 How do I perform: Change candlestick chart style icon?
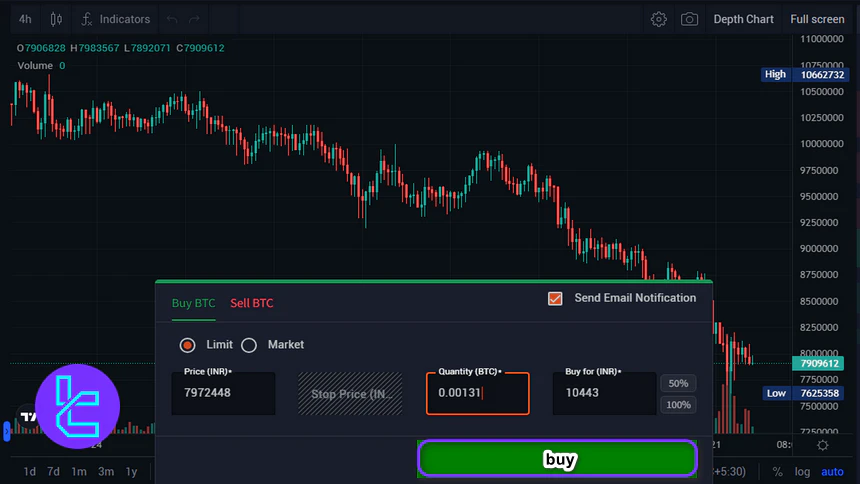click(56, 19)
